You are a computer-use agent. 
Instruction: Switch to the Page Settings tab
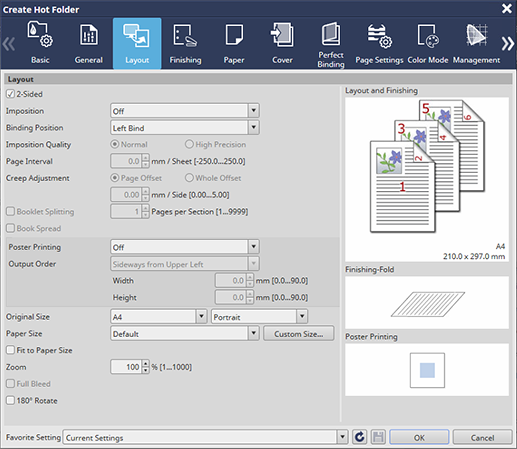tap(379, 43)
